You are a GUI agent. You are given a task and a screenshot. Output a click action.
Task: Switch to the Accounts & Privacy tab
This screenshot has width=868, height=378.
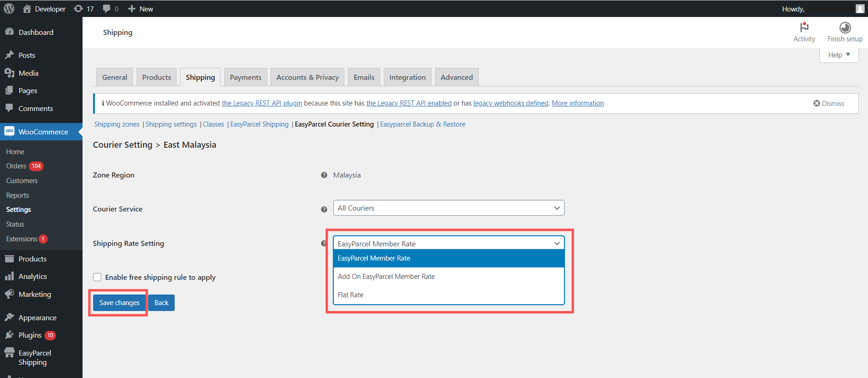coord(307,77)
